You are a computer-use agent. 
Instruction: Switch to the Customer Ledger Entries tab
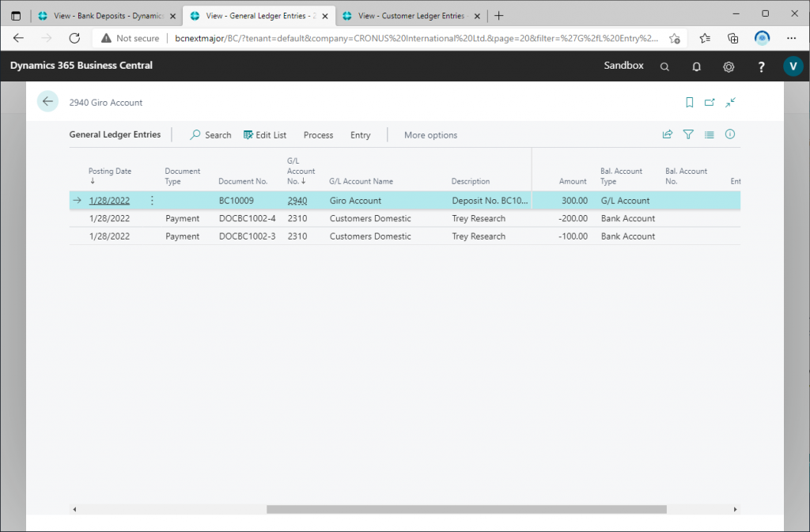point(411,16)
